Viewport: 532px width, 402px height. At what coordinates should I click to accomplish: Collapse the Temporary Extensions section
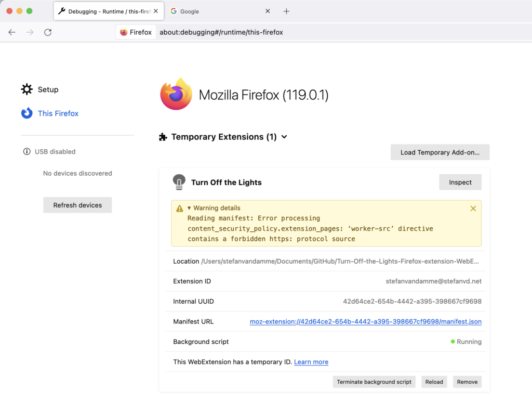coord(284,137)
